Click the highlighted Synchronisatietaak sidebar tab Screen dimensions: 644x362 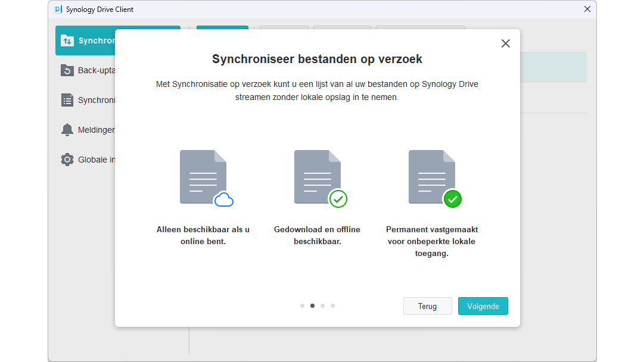95,40
